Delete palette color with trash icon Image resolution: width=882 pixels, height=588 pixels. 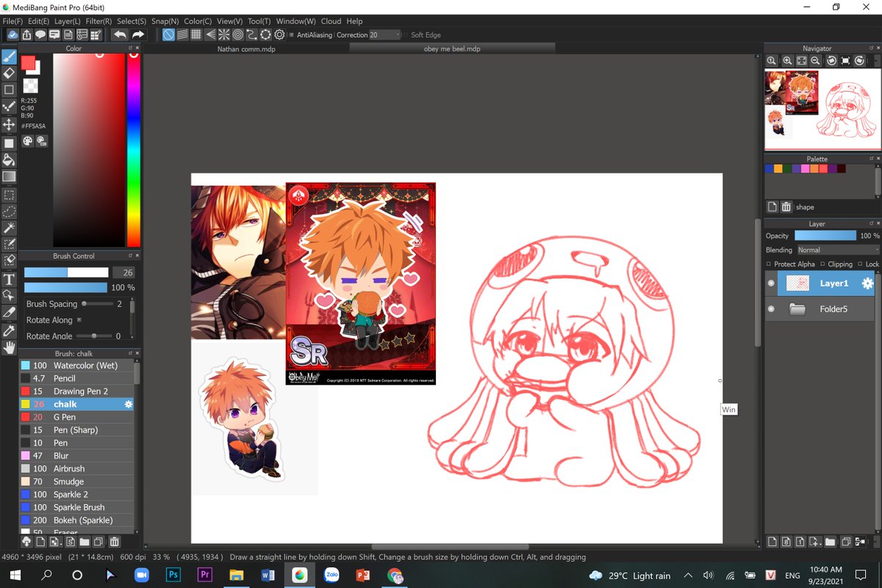[x=786, y=207]
